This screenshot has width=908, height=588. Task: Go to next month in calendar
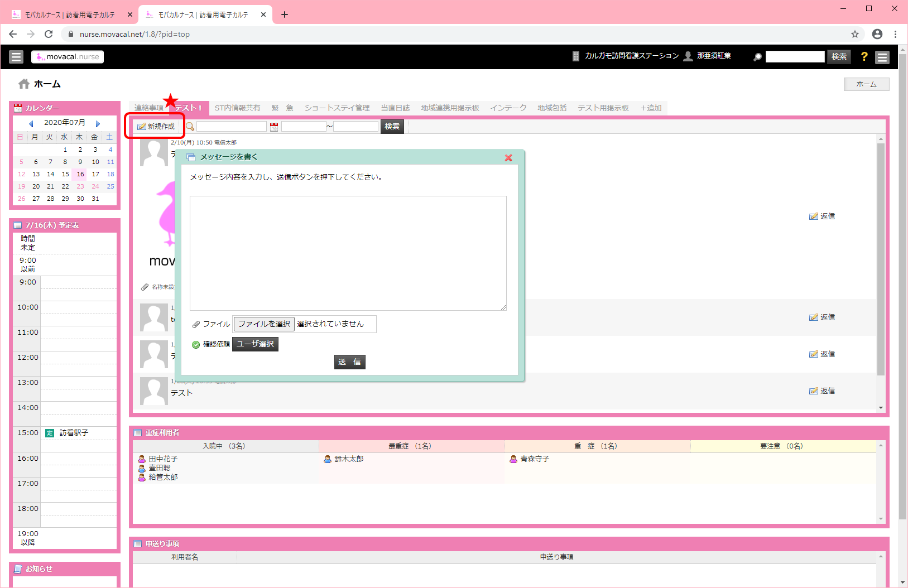point(98,123)
